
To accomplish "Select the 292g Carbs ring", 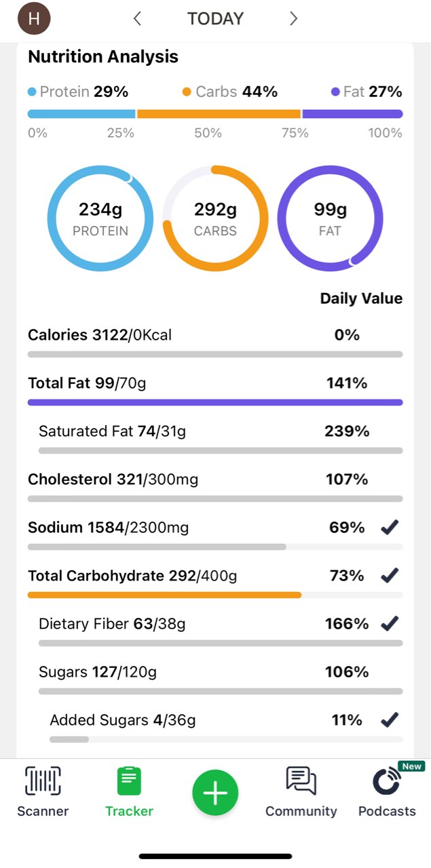I will click(215, 218).
